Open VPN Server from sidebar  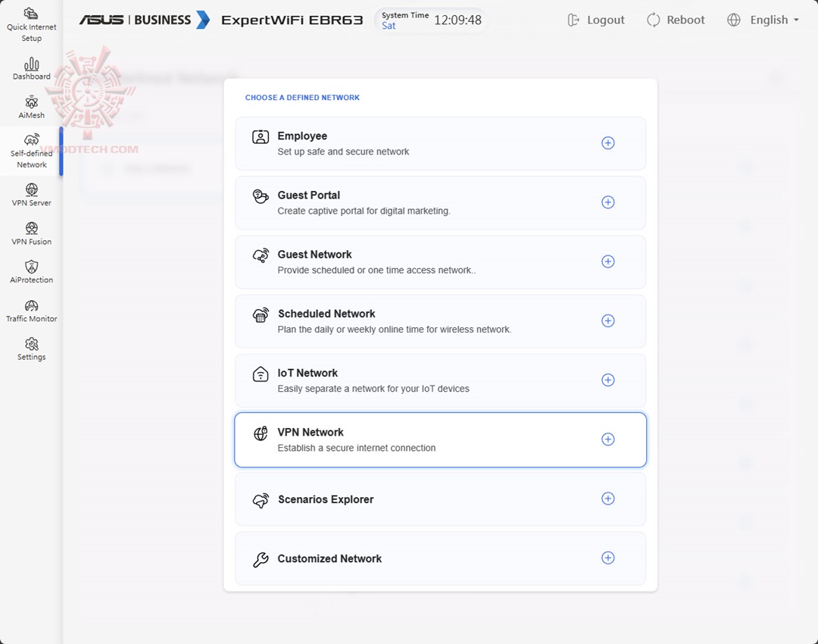click(x=32, y=189)
